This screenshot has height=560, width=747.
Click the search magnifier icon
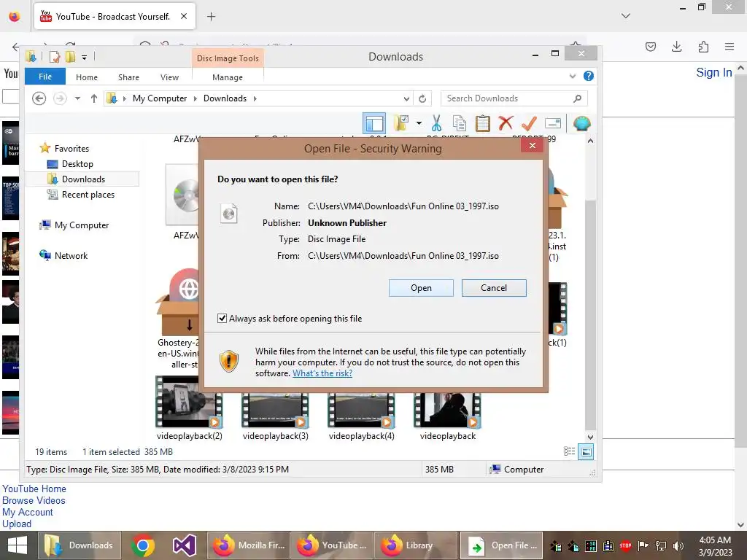click(578, 98)
